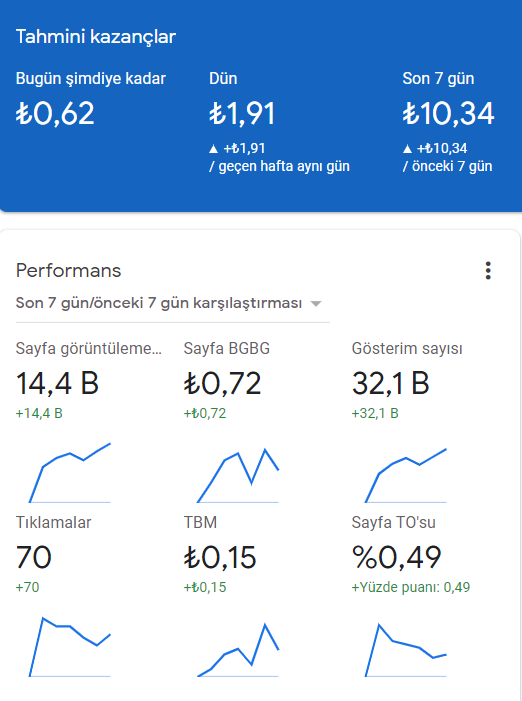Select the 70 Tıklamalar value
The height and width of the screenshot is (701, 522).
click(x=34, y=557)
